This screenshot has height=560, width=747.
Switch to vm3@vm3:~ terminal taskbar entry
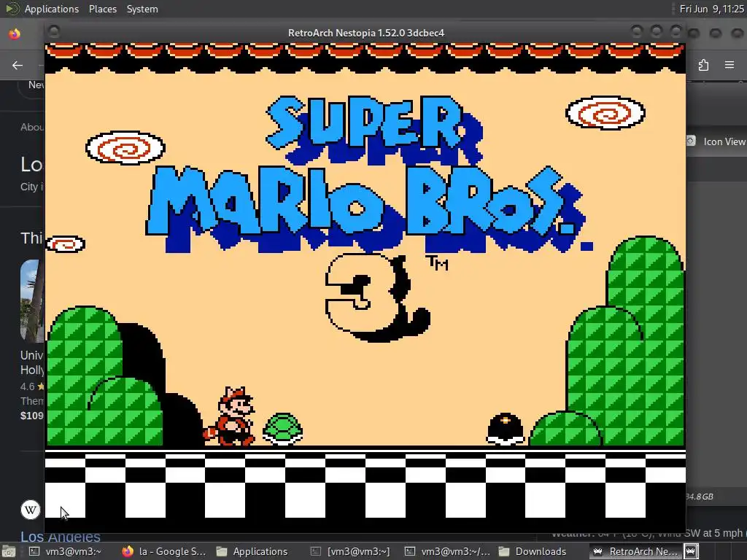tap(66, 551)
